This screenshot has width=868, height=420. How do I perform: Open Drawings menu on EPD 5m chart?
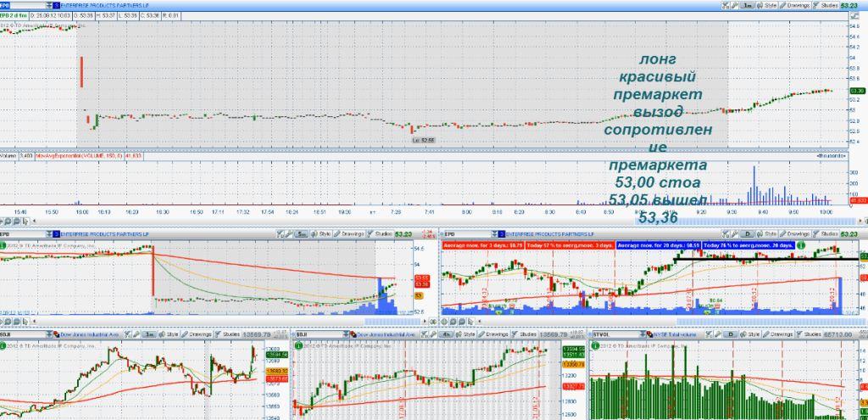coord(348,234)
